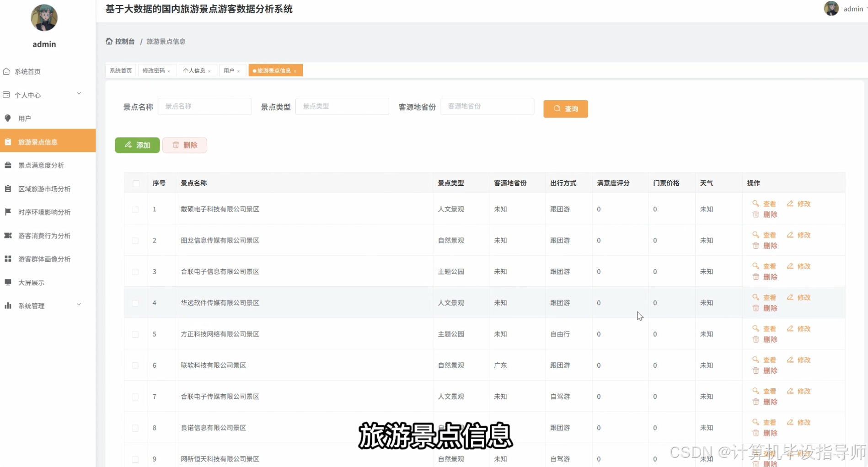Click the 旅游景点信息 clipboard icon

(7, 141)
